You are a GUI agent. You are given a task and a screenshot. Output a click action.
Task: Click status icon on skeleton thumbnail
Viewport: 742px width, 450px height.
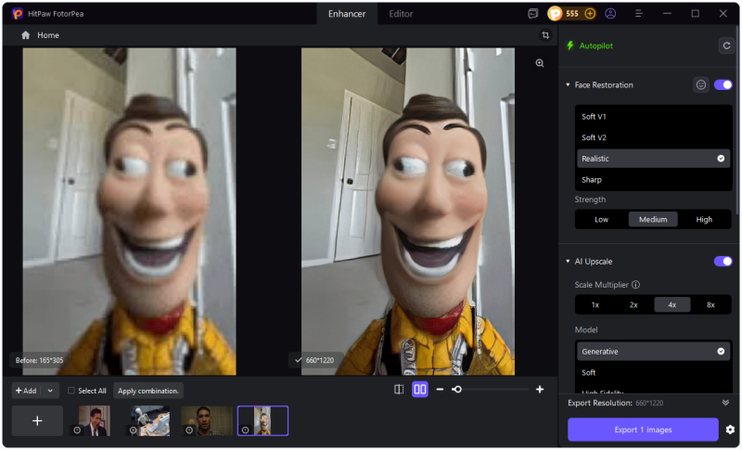tap(133, 430)
